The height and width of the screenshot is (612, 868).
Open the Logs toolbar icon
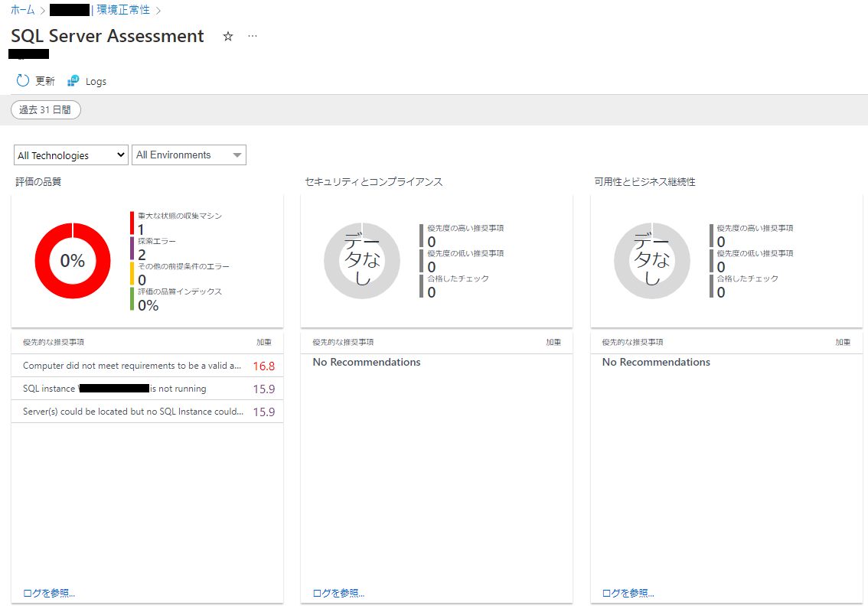pyautogui.click(x=73, y=81)
